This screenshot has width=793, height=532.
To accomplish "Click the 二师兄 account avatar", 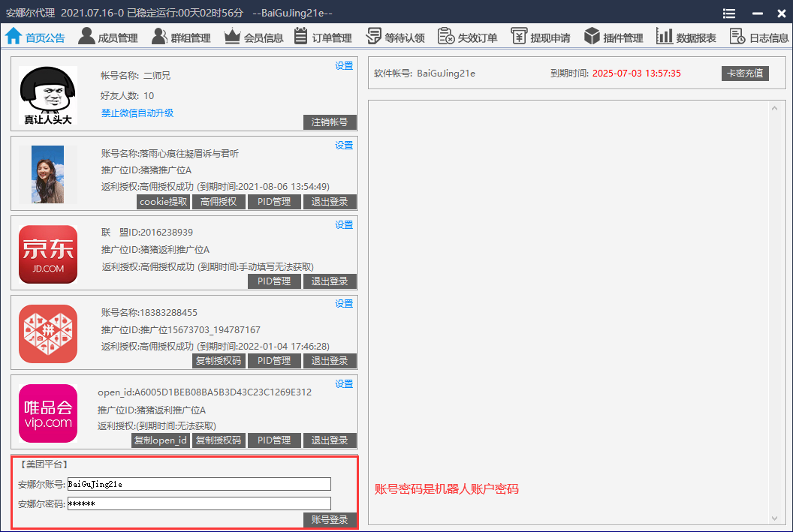I will [x=48, y=95].
